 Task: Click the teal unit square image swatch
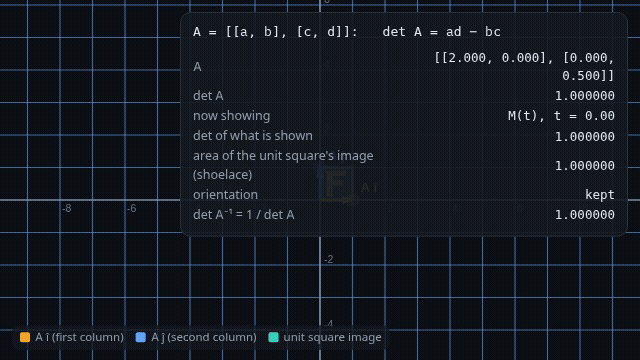tap(273, 337)
